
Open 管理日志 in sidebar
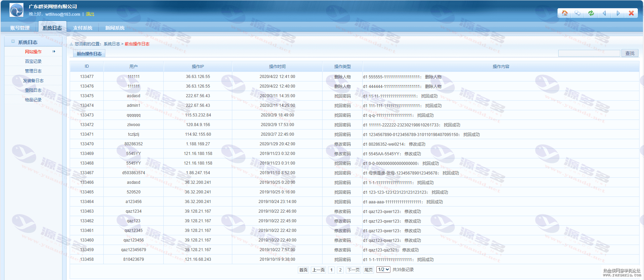click(33, 71)
